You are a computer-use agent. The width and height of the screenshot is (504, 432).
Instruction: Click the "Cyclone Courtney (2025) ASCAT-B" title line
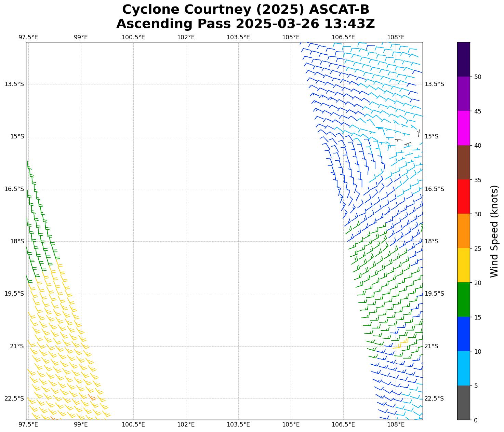coord(246,10)
